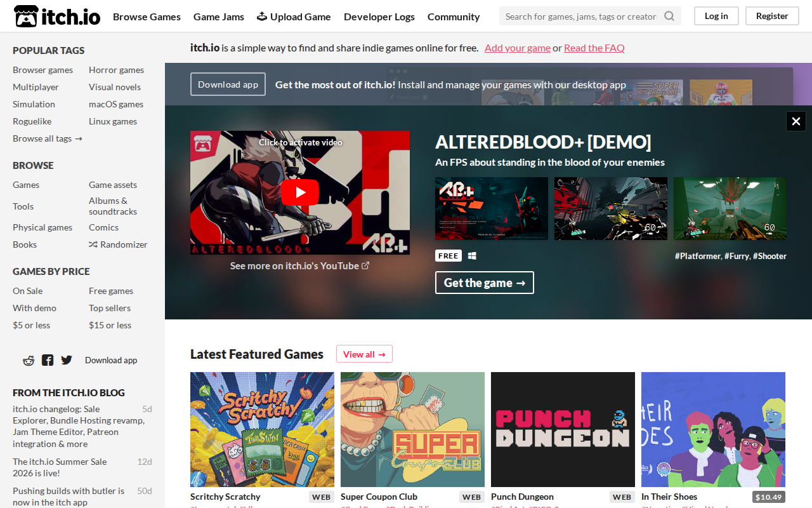812x508 pixels.
Task: Show games With demo
Action: coord(34,308)
